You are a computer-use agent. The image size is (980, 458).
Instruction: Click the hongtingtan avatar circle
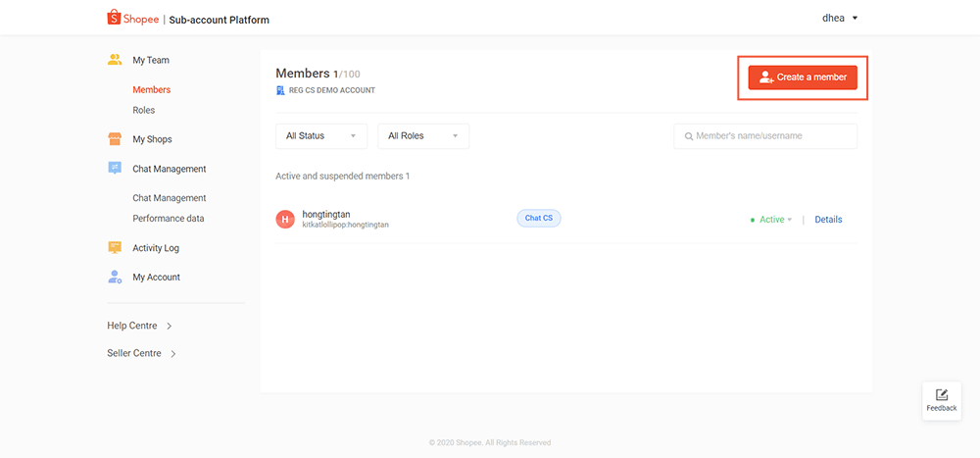[285, 219]
